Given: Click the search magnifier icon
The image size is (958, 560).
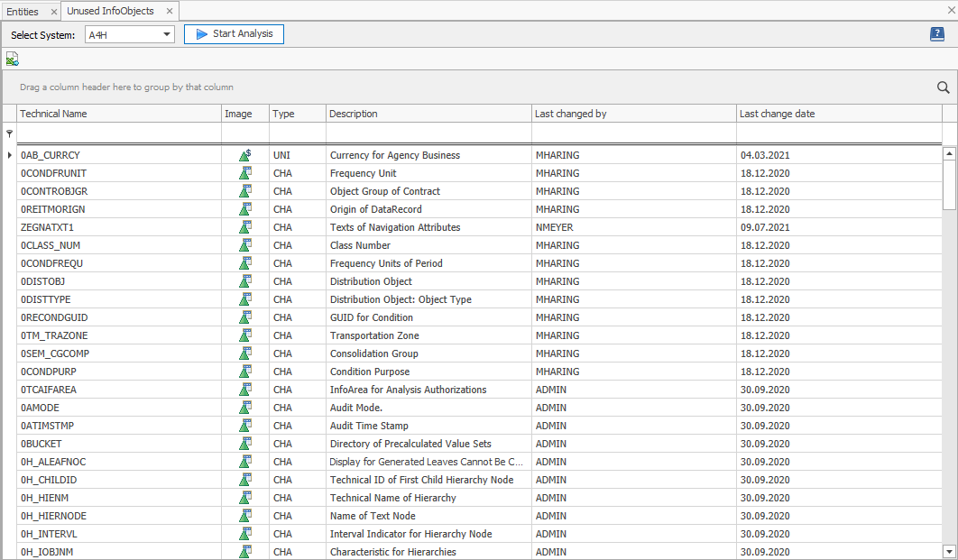Looking at the screenshot, I should pos(943,87).
